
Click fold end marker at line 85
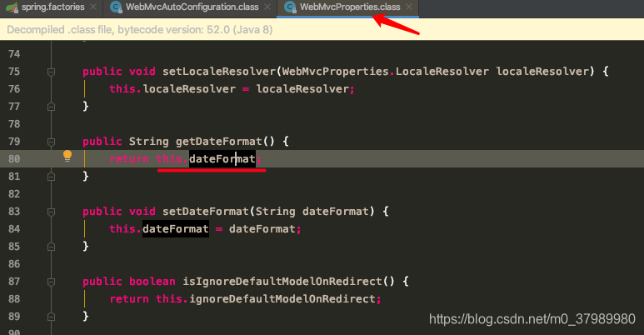(x=51, y=247)
